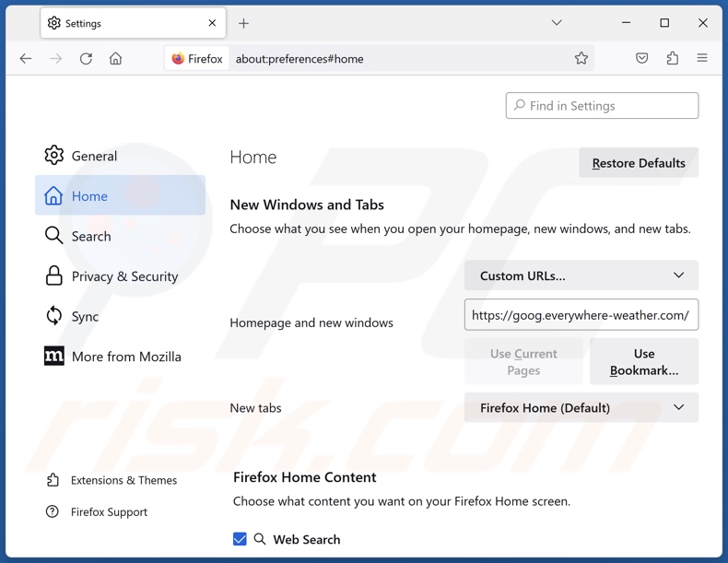Bookmark this page with the star icon
The width and height of the screenshot is (728, 563).
point(581,58)
